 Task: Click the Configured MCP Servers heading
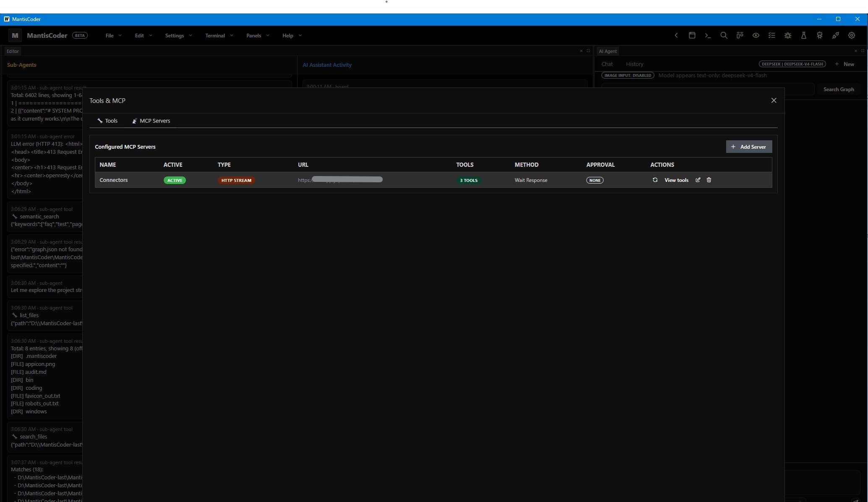pyautogui.click(x=125, y=147)
